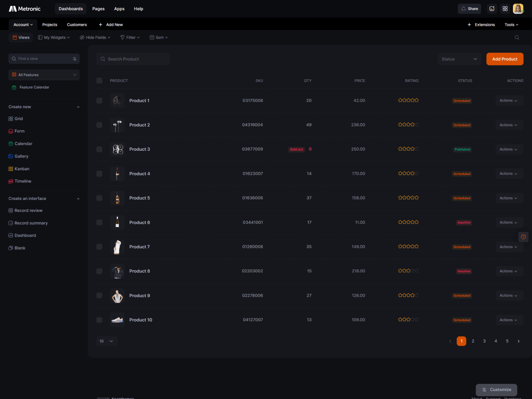
Task: Open the apps grid icon in header
Action: [505, 9]
